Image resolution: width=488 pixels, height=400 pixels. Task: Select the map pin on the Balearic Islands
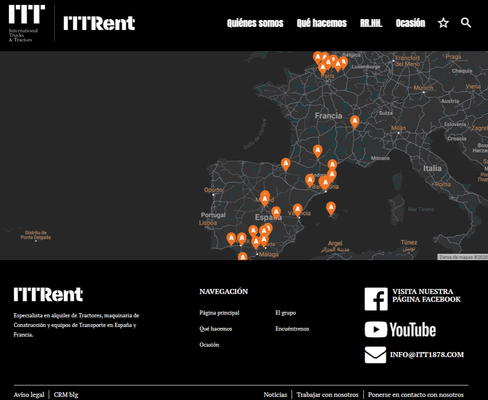(331, 208)
